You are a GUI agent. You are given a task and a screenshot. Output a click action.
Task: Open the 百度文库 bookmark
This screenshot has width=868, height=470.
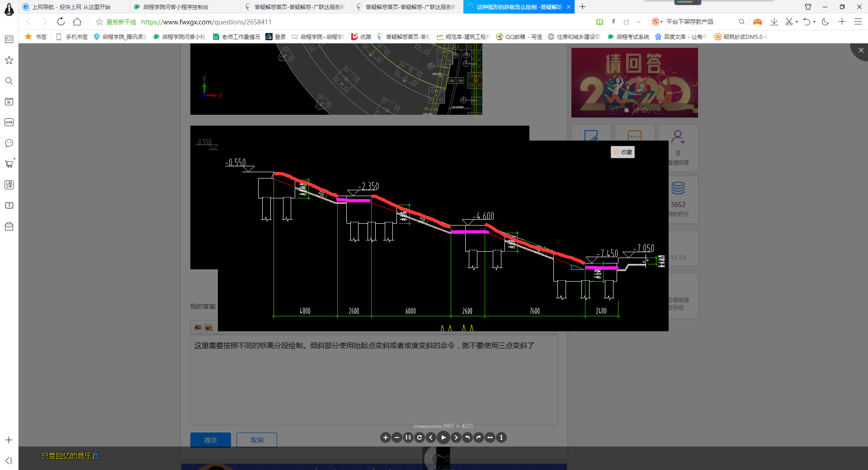681,37
